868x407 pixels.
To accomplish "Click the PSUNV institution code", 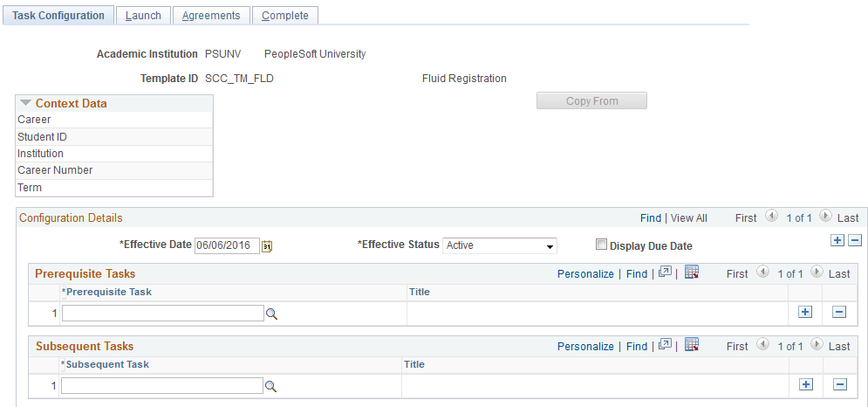I will pos(222,54).
